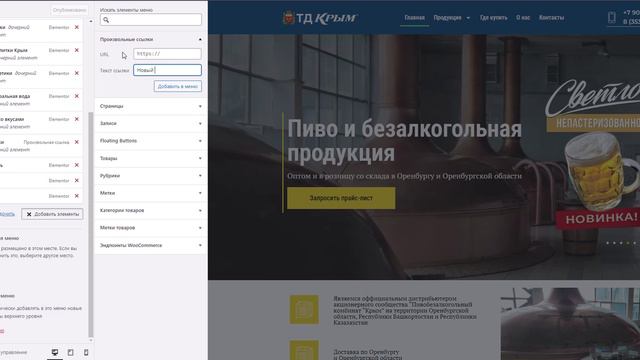640x360 pixels.
Task: Switch preview to mobile device icon
Action: coord(86,352)
